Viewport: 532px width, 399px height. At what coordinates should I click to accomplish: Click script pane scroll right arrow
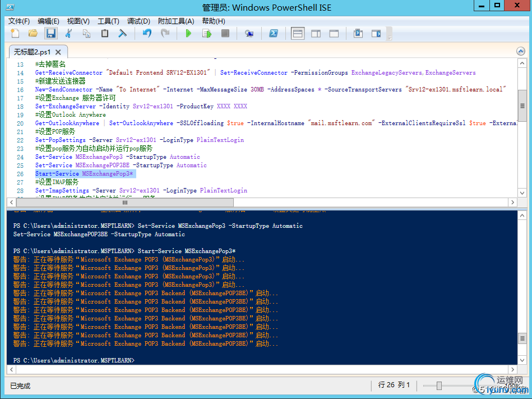(x=513, y=203)
